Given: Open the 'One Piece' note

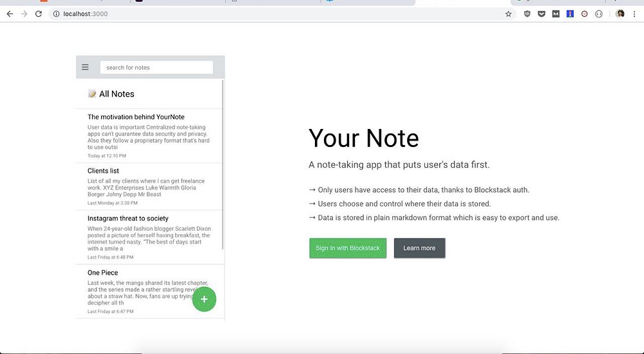Looking at the screenshot, I should (149, 291).
